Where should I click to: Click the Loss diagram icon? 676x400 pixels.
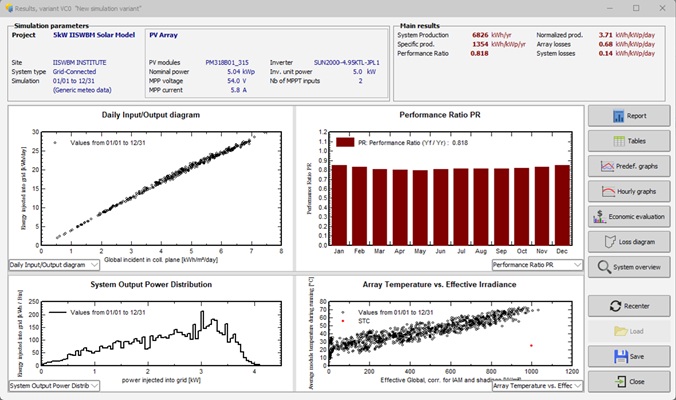click(610, 242)
